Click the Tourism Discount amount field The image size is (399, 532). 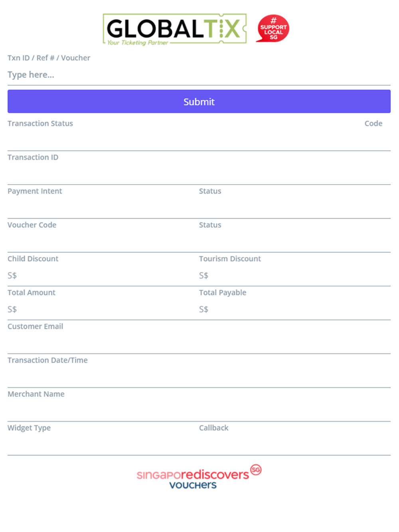(x=295, y=276)
